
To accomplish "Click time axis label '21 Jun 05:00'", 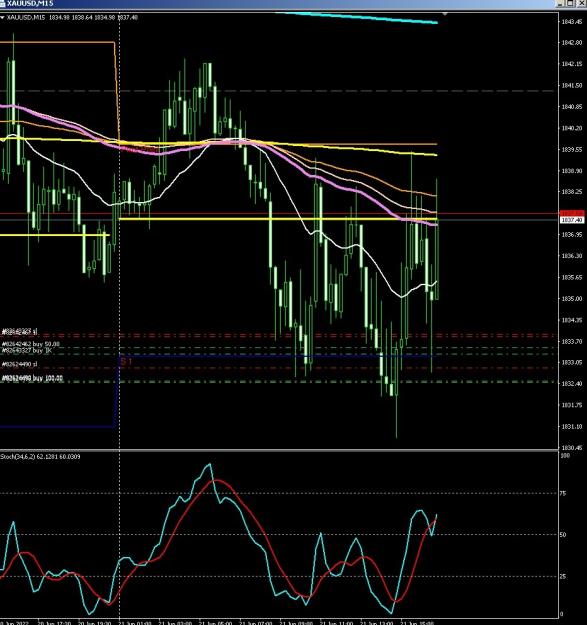I will 215,623.
